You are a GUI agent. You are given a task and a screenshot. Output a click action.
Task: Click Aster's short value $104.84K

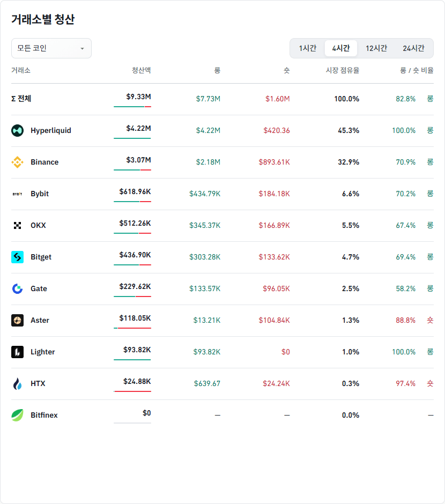pos(275,321)
